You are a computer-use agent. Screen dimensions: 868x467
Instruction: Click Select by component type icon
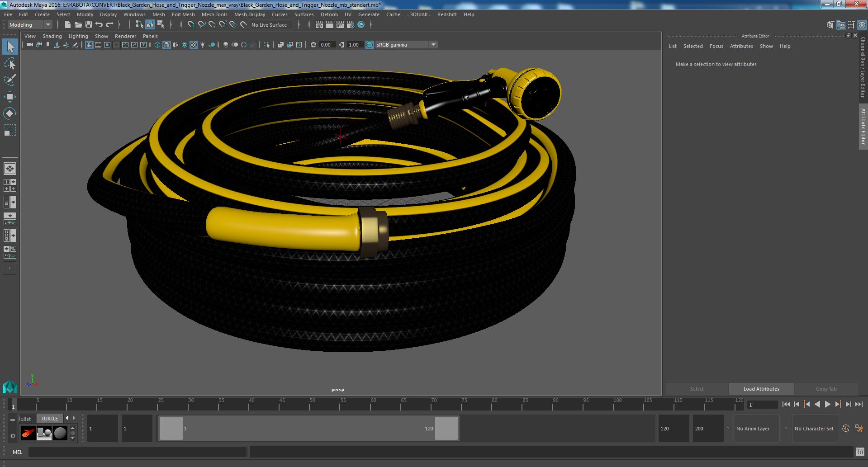(161, 25)
